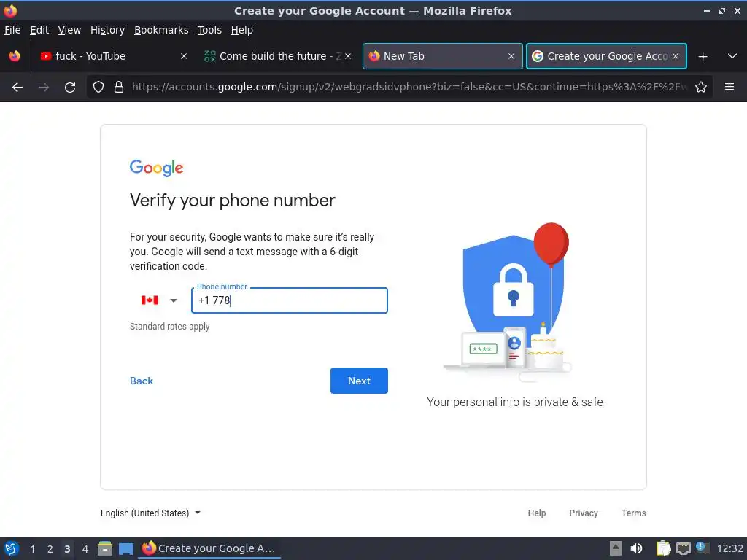The height and width of the screenshot is (560, 747).
Task: Click the 'Standard rates apply' text
Action: click(169, 327)
